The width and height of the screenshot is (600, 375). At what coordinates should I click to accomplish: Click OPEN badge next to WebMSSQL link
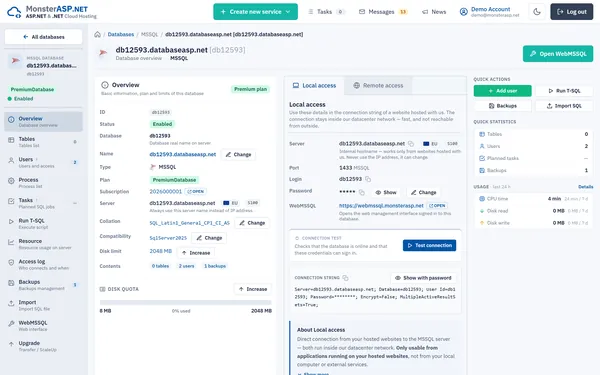point(437,206)
